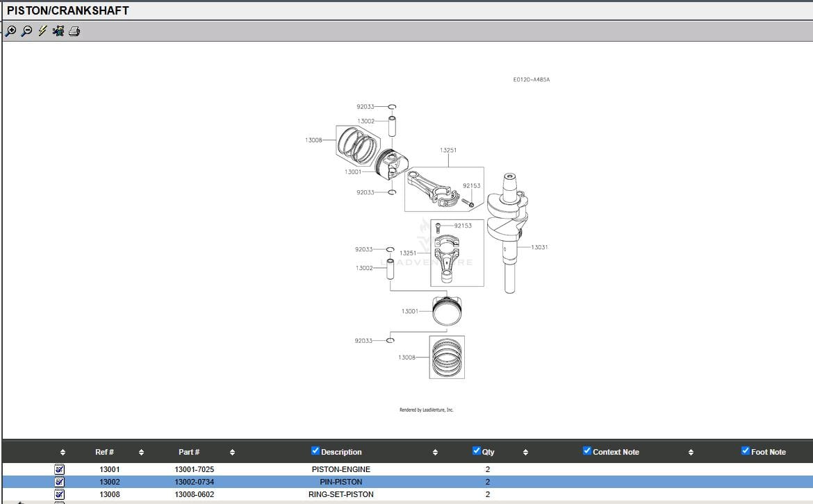Screen dimensions: 813x504
Task: Click the fit-to-window diagram icon
Action: tap(58, 31)
